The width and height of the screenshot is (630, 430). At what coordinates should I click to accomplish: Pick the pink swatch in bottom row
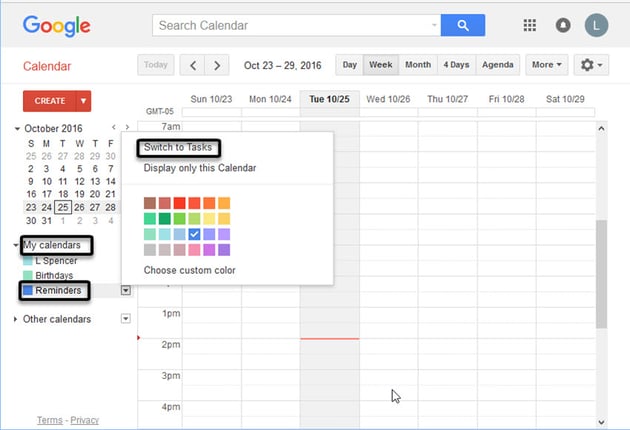coord(194,250)
